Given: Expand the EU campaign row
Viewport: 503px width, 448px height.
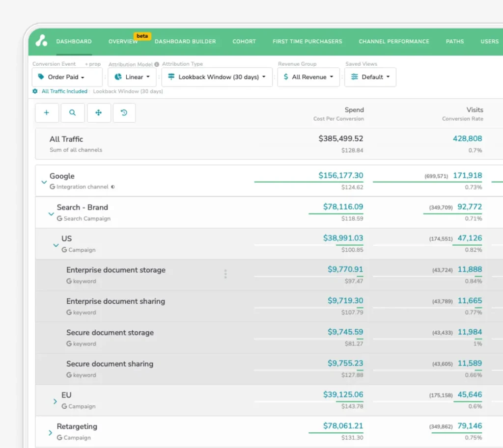Looking at the screenshot, I should (x=56, y=401).
